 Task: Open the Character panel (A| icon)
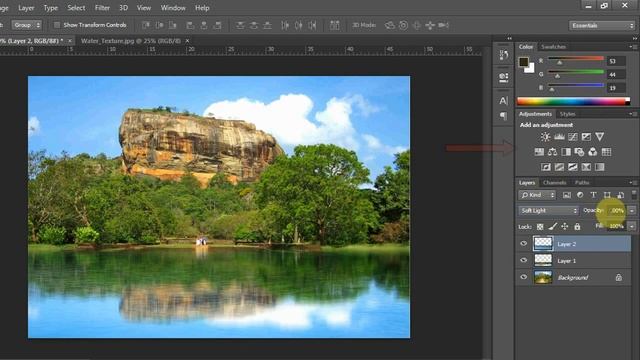click(504, 100)
